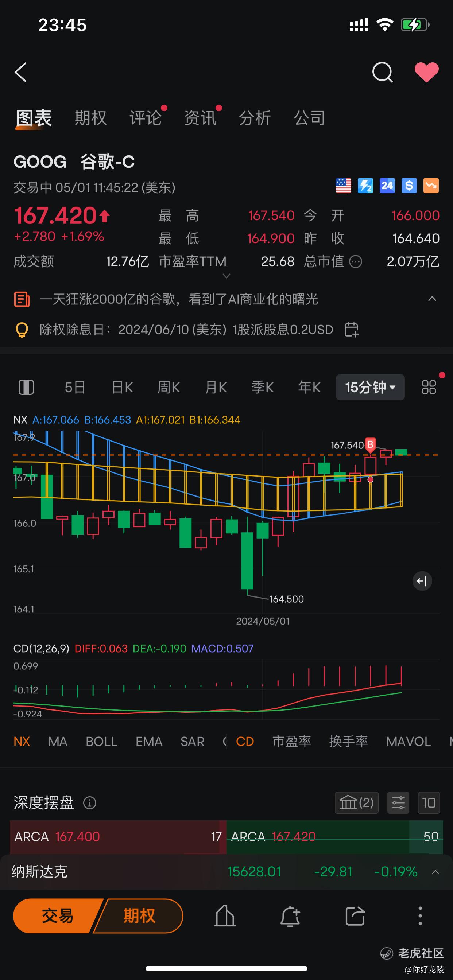
Task: Collapse the news banner with up chevron
Action: 432,299
